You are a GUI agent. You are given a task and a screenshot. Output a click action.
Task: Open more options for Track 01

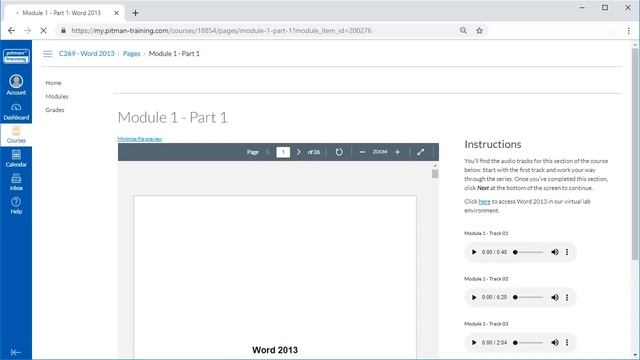(x=567, y=252)
